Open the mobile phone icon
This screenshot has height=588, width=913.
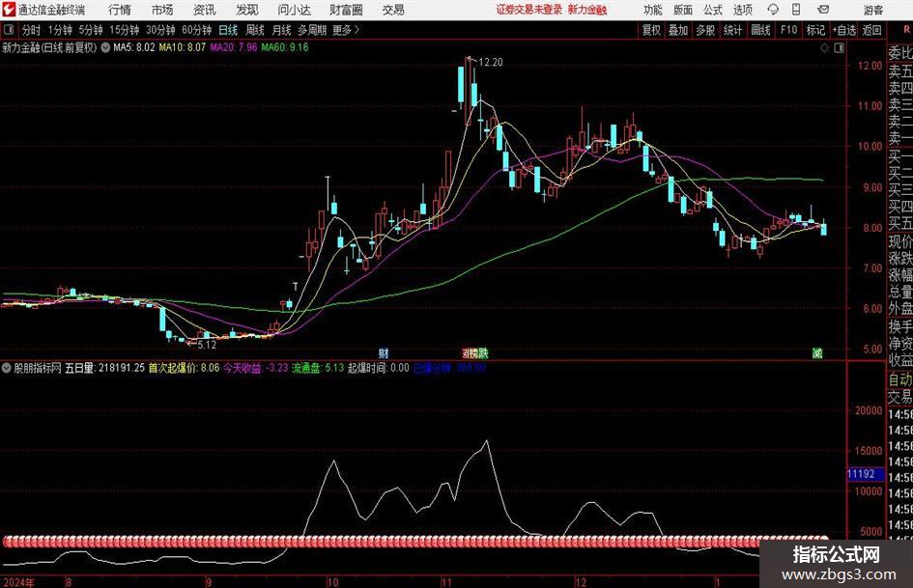pos(796,10)
